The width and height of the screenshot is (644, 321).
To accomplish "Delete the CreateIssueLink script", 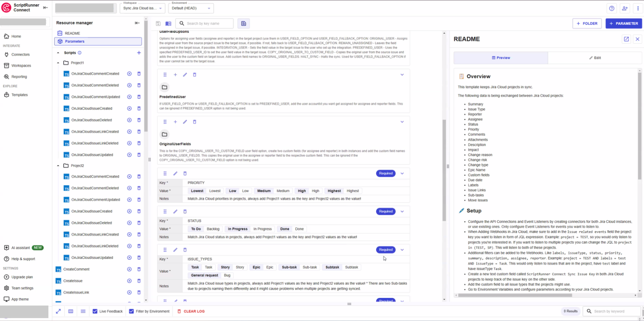I will (x=139, y=292).
